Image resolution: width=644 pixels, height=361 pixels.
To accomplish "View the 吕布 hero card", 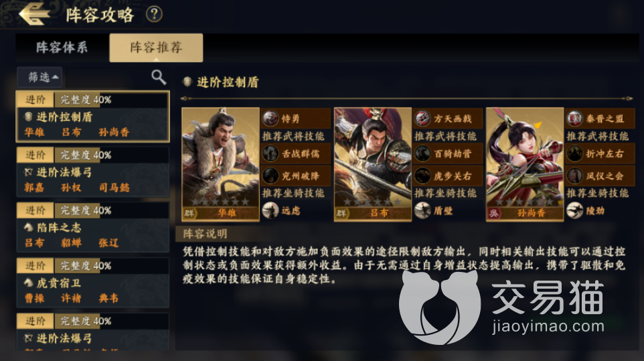I will (x=373, y=164).
